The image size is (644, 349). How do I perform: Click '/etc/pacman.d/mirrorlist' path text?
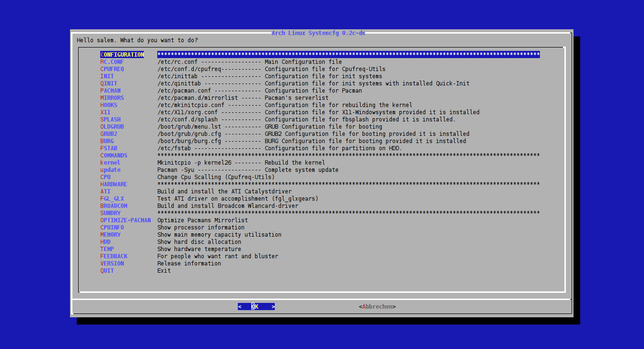coord(198,98)
